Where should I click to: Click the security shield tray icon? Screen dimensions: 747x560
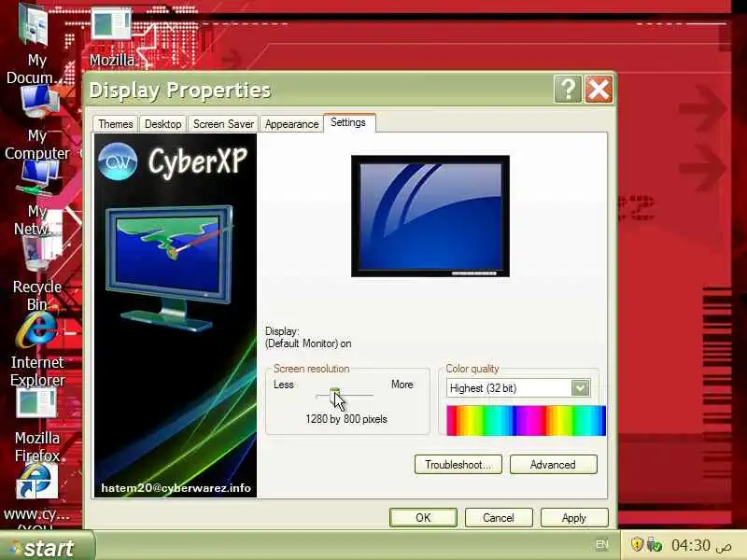(637, 544)
